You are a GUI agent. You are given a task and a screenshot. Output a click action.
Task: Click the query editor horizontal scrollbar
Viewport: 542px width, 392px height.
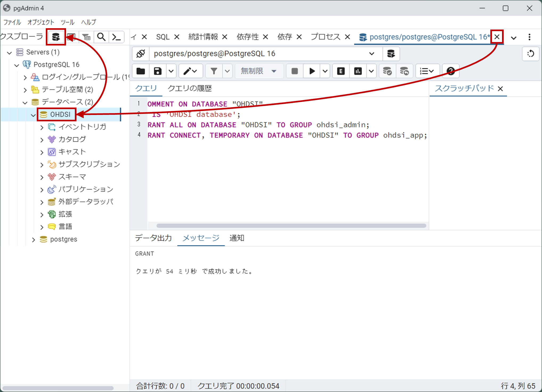[x=291, y=226]
